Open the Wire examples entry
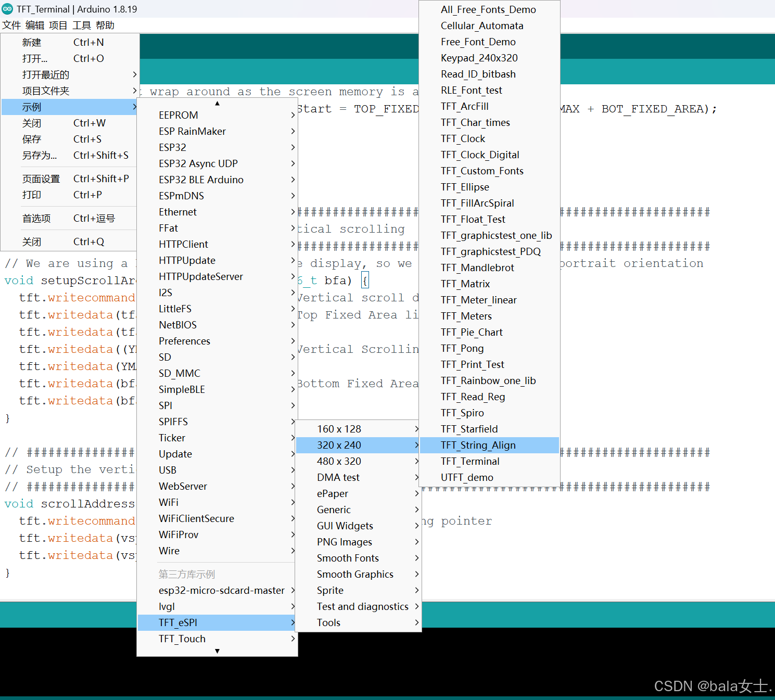This screenshot has width=775, height=700. pyautogui.click(x=217, y=551)
